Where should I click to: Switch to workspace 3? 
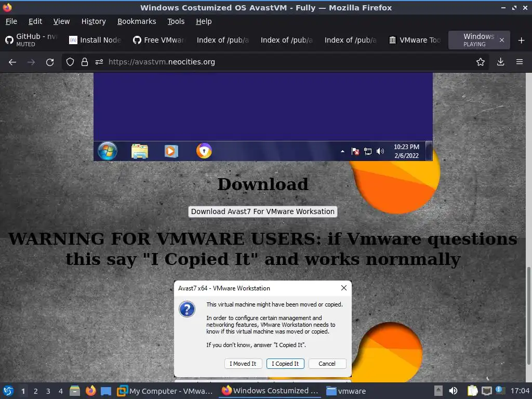tap(48, 391)
